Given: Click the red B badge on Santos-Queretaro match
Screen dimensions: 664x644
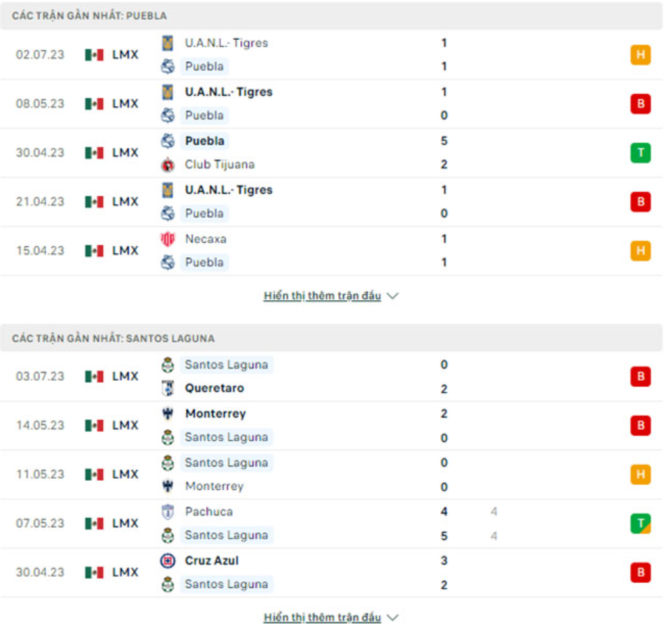Looking at the screenshot, I should (640, 376).
